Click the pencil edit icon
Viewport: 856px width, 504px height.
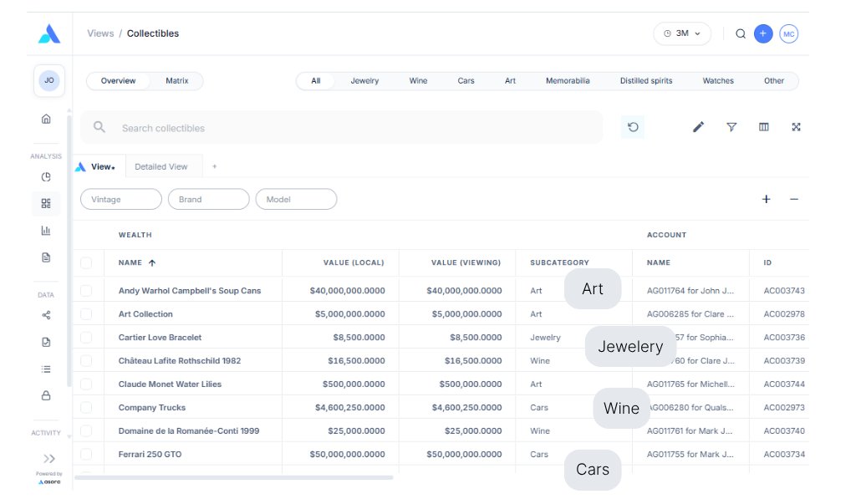[699, 127]
